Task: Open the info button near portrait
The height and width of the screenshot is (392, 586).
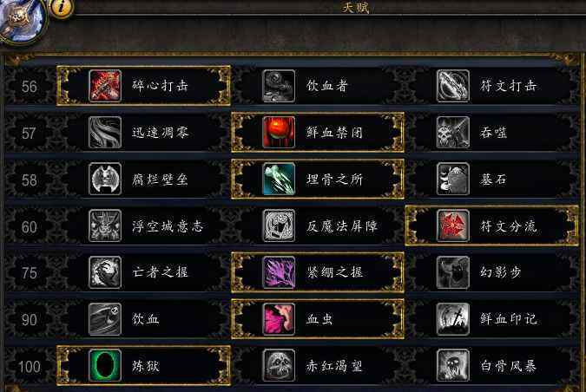Action: click(x=62, y=8)
